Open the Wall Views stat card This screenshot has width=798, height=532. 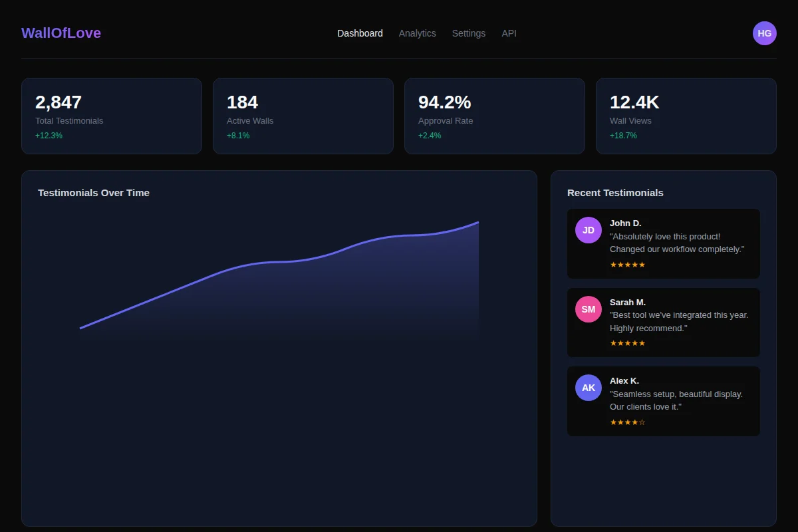tap(686, 116)
